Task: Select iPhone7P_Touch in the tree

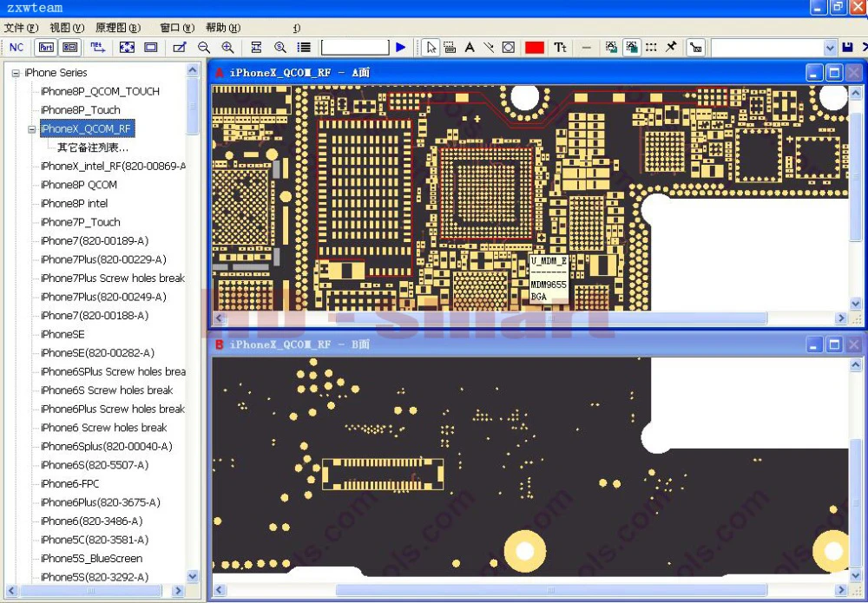Action: click(x=80, y=222)
